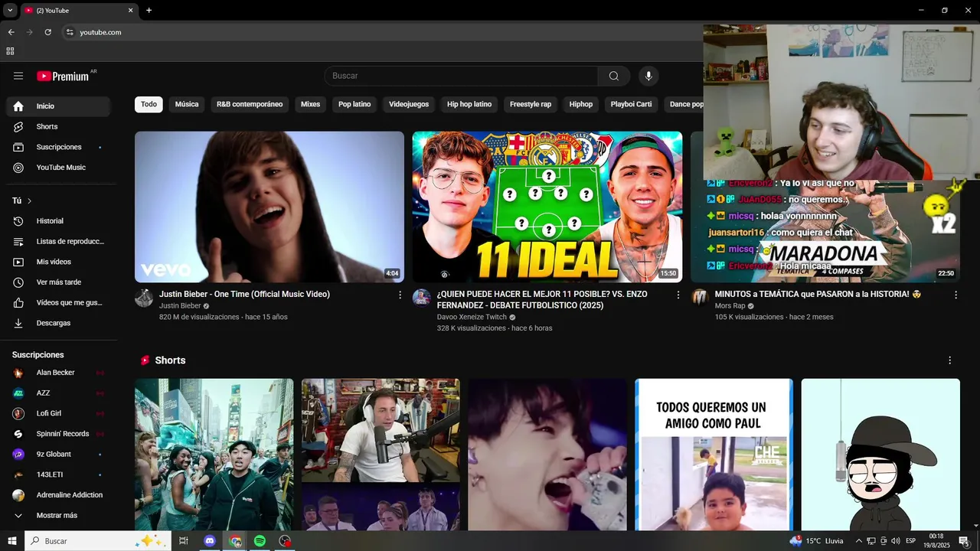The image size is (980, 551).
Task: Open the Justin Bieber video thumbnail
Action: pyautogui.click(x=269, y=207)
